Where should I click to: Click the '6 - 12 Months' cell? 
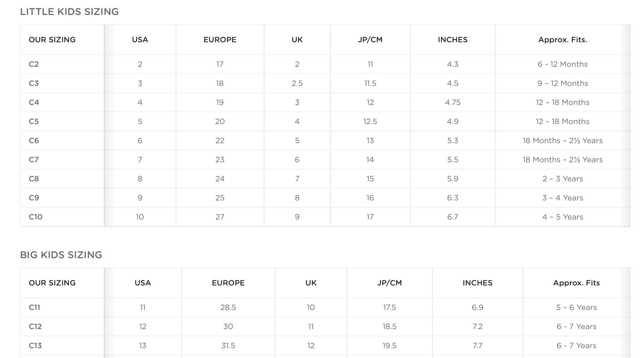pos(563,64)
